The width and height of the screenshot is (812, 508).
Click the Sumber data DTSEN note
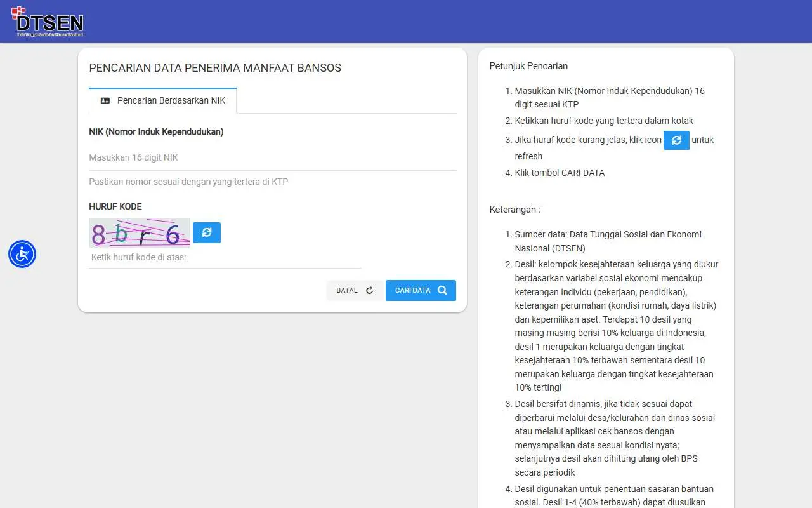(608, 241)
